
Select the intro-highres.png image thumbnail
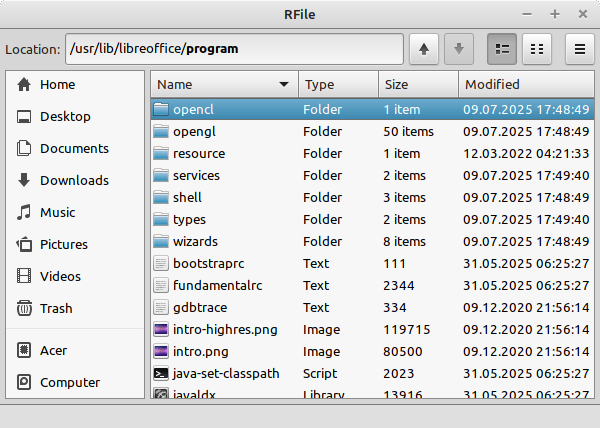[x=161, y=329]
